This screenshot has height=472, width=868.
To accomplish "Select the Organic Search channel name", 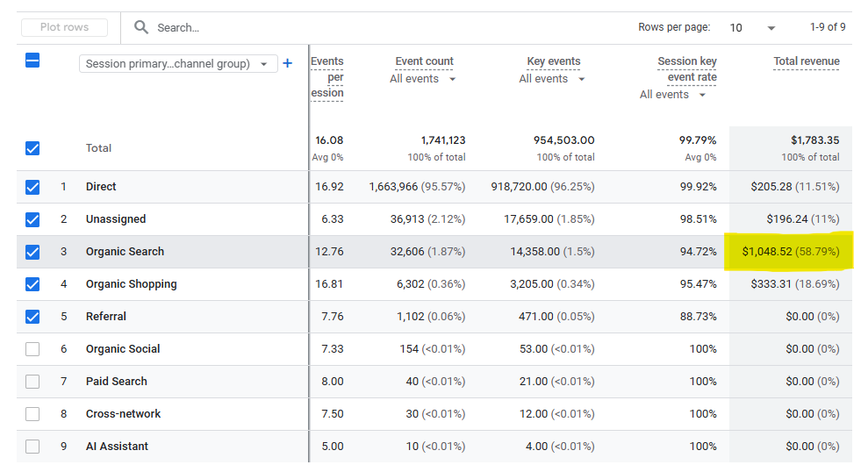I will pos(126,252).
